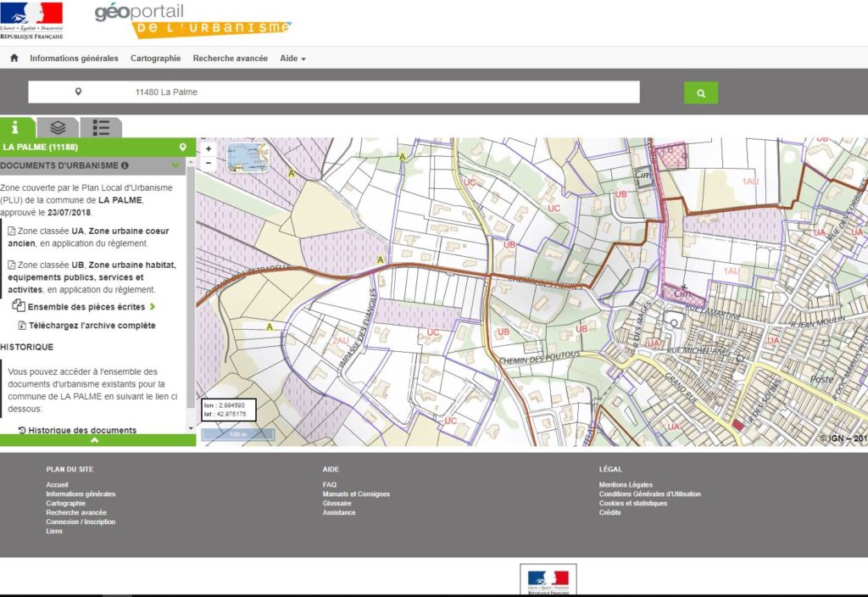This screenshot has width=868, height=597.
Task: Click the "R JEAN MOULIN" street label
Action: (818, 321)
